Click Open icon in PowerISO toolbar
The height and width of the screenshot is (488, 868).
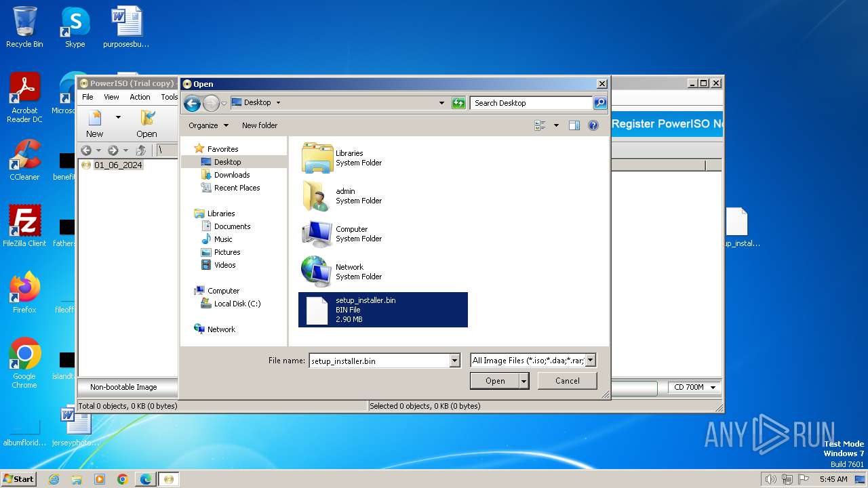click(x=146, y=123)
